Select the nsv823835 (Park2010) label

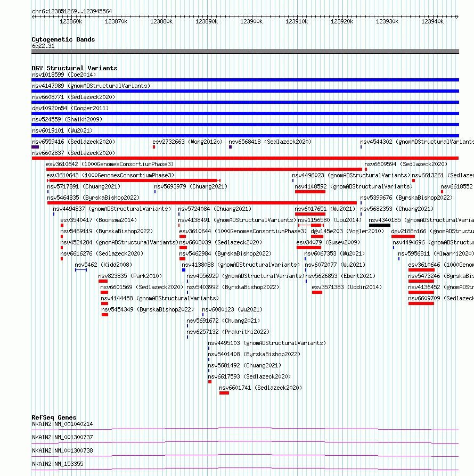pos(130,276)
